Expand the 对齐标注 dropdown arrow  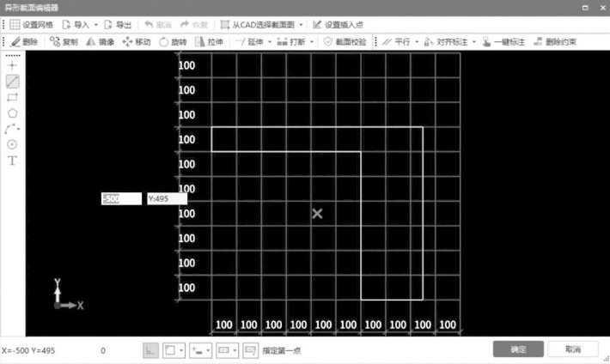[474, 42]
